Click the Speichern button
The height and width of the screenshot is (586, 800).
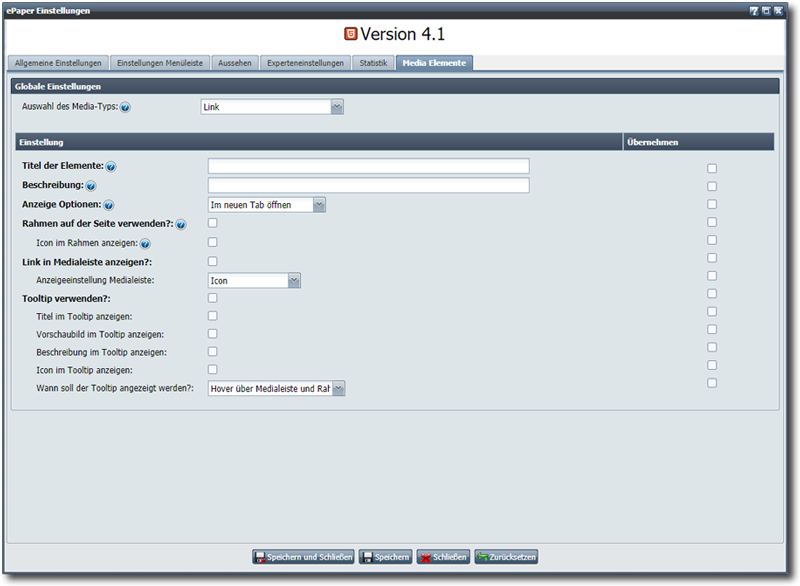click(x=385, y=557)
